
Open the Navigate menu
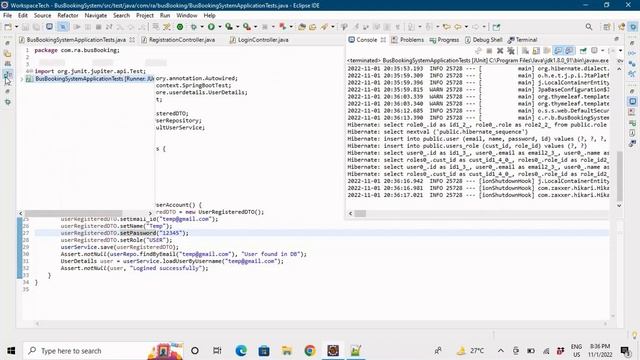[x=96, y=16]
